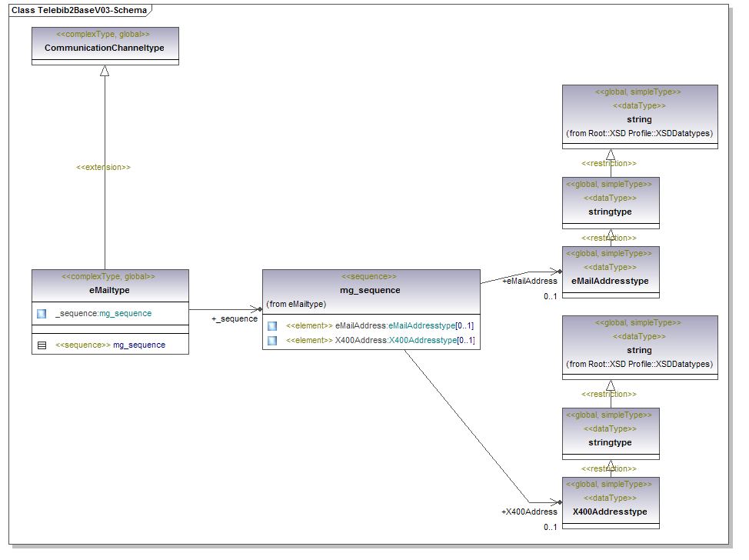Click the <<extension>> stereotype label
Viewport: 749px width, 560px height.
[x=104, y=167]
